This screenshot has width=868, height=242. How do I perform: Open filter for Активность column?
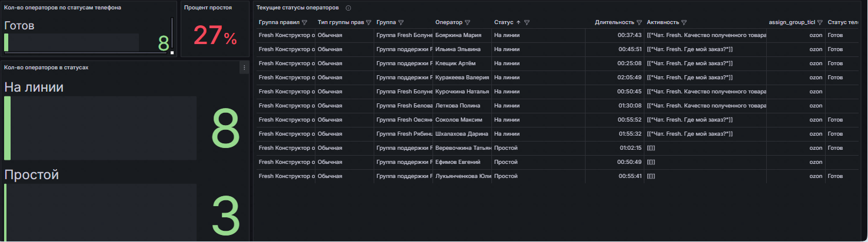pos(684,23)
